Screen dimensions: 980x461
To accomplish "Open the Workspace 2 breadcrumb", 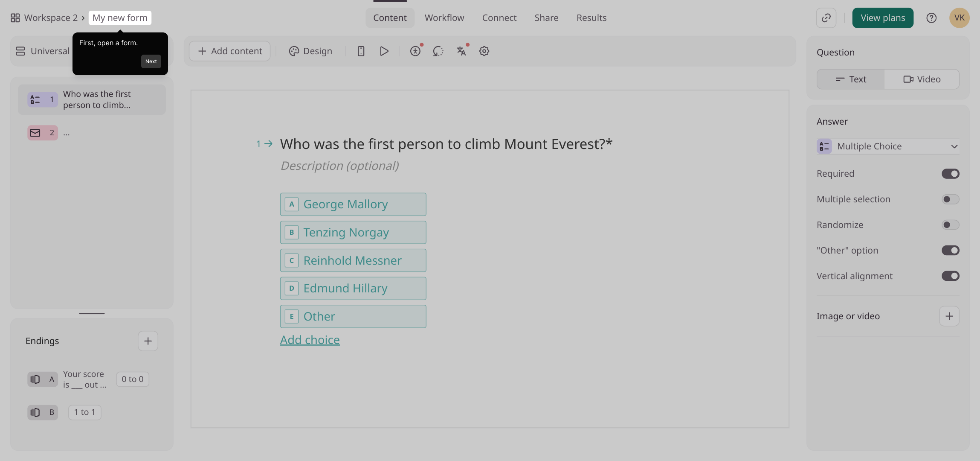I will click(x=50, y=18).
